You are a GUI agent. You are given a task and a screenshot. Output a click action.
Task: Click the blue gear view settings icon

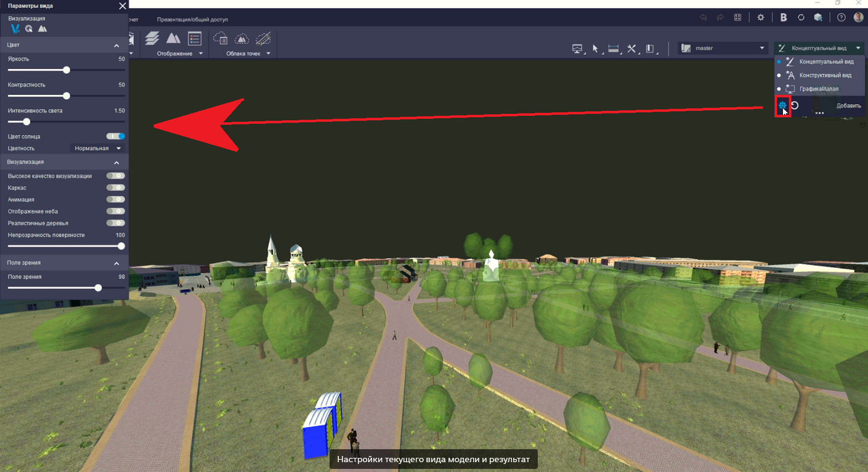coord(782,105)
